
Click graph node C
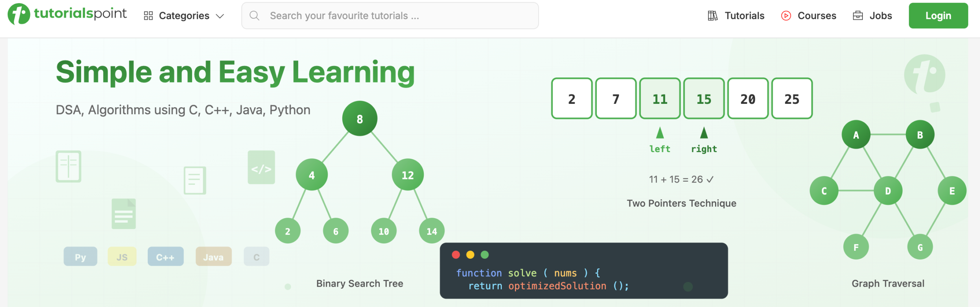click(x=824, y=190)
